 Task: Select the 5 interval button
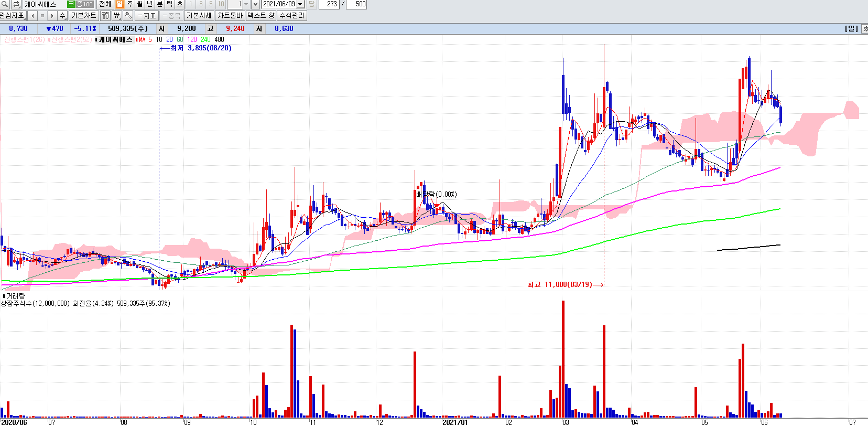(211, 4)
